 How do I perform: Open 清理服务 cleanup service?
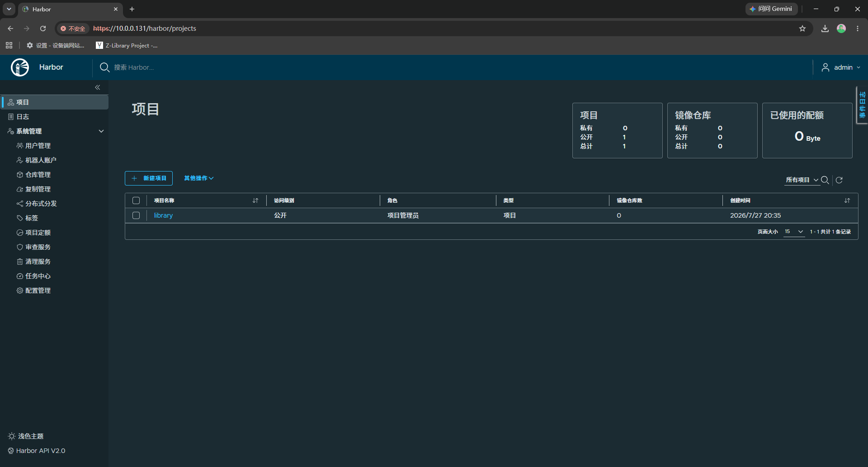[38, 262]
